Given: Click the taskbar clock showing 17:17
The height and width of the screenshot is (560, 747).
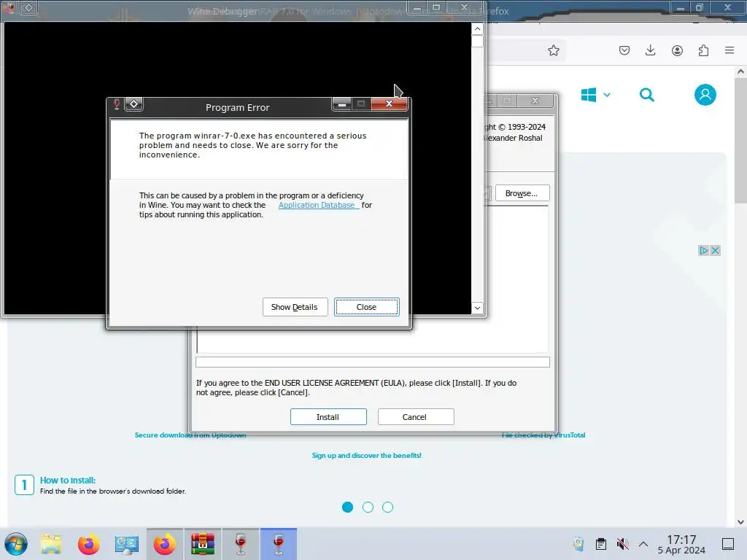Looking at the screenshot, I should 681,544.
